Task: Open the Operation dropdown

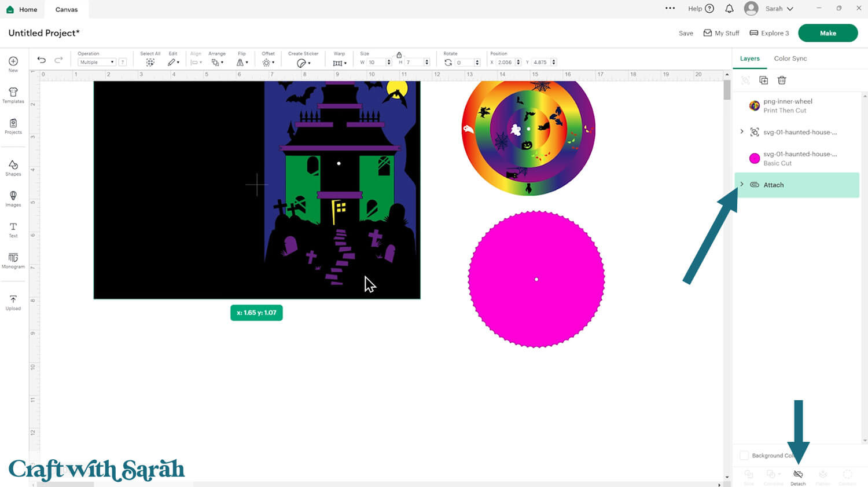Action: (x=97, y=62)
